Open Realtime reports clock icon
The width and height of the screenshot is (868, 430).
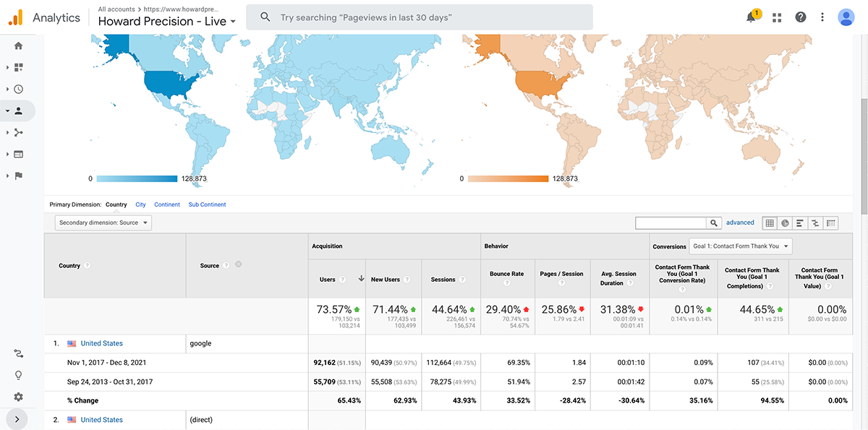click(x=18, y=89)
